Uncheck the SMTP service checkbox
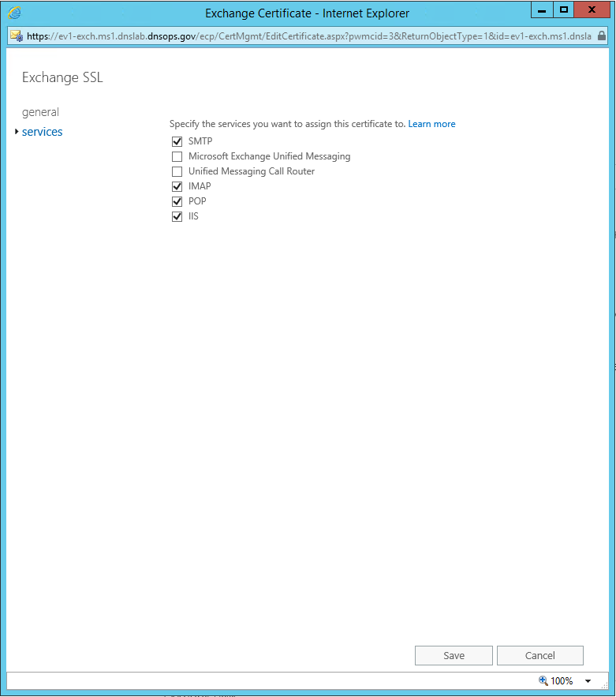Image resolution: width=616 pixels, height=697 pixels. coord(177,142)
